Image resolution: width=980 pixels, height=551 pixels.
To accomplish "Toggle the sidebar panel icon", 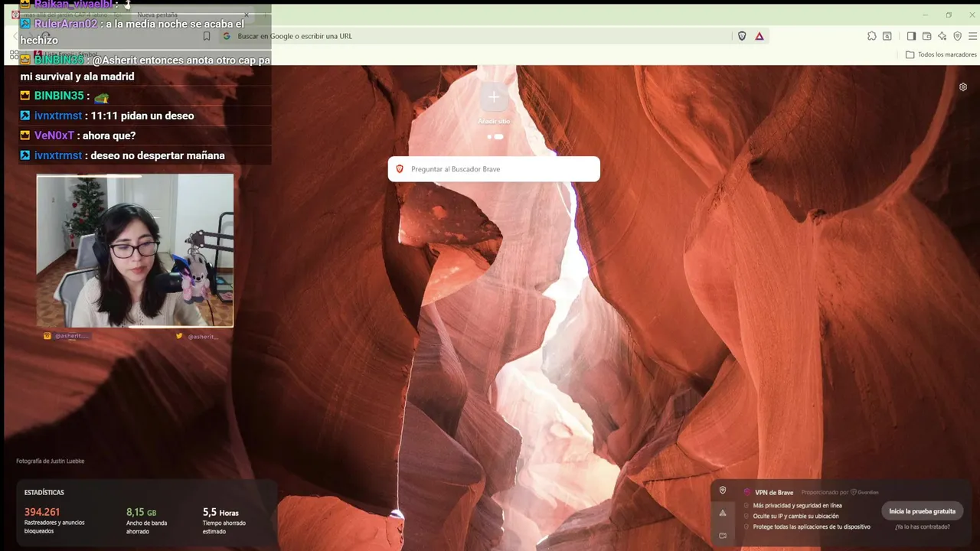I will [x=911, y=36].
